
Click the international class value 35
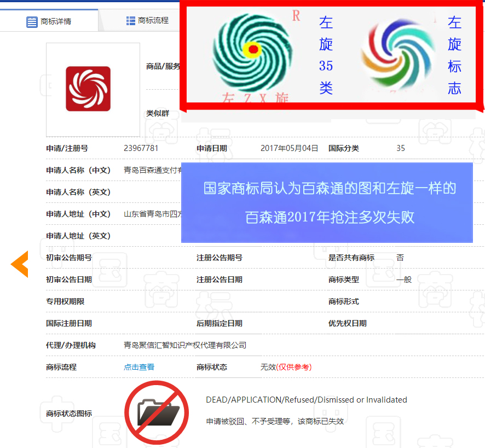click(401, 148)
